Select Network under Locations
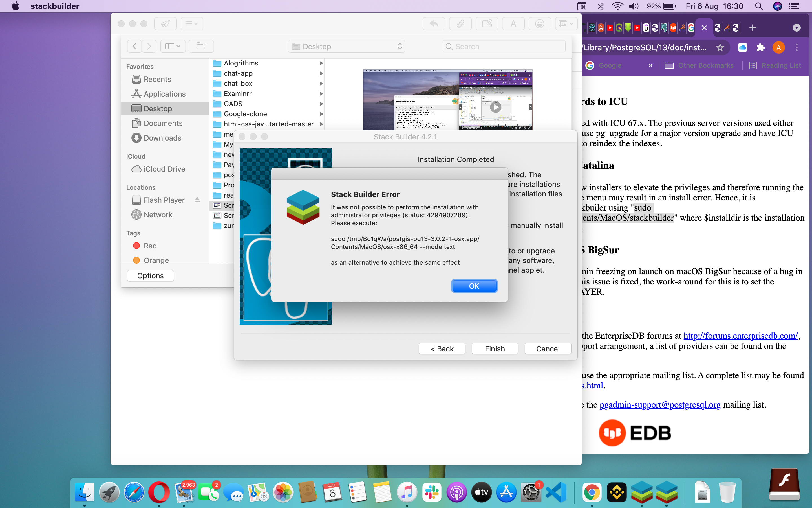Screen dimensions: 812x508 [158, 215]
